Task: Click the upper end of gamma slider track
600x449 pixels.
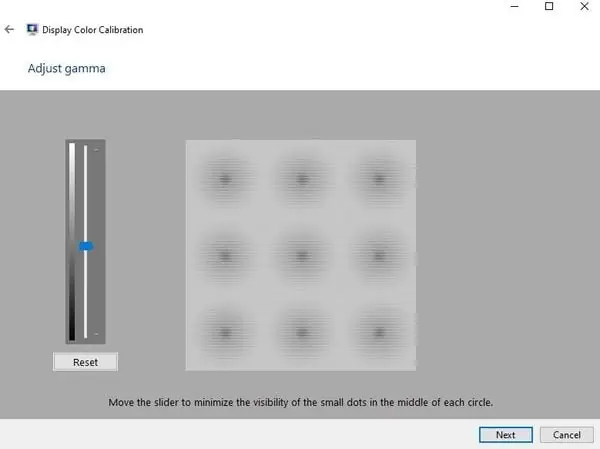Action: click(85, 149)
